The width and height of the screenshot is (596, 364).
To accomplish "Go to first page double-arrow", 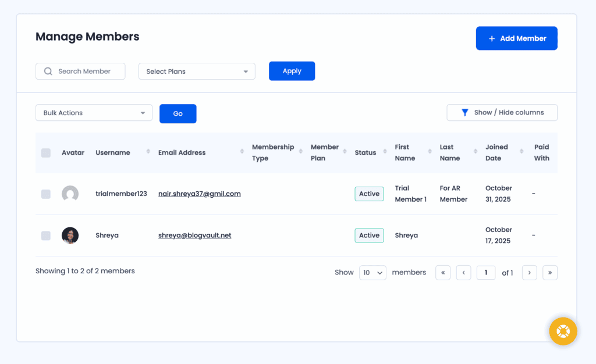I will point(443,273).
